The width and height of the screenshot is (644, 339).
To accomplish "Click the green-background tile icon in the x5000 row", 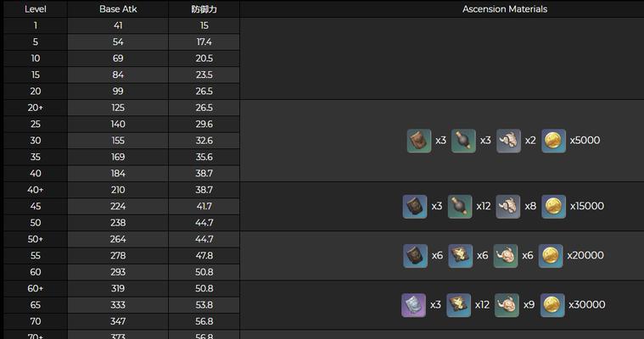I will click(419, 141).
